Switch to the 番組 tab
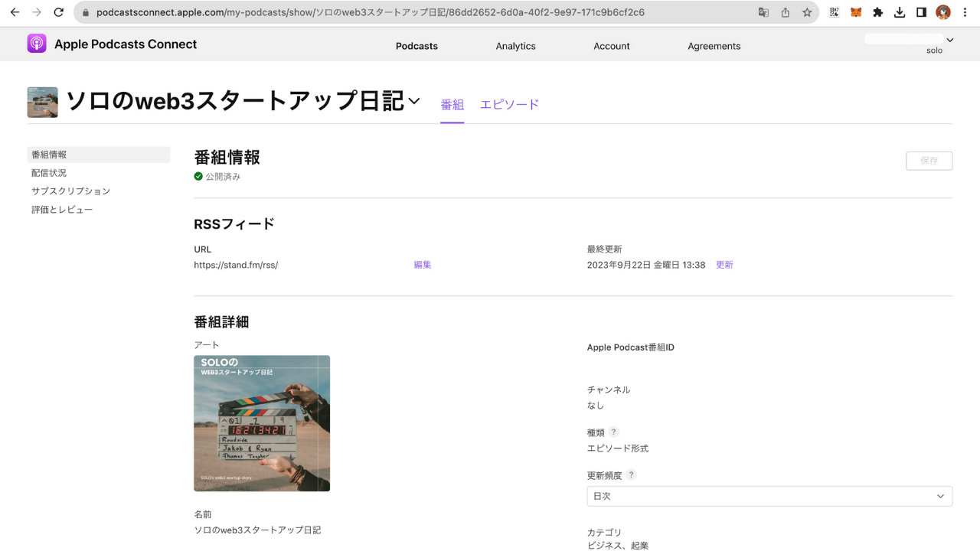This screenshot has width=980, height=551. pos(452,105)
